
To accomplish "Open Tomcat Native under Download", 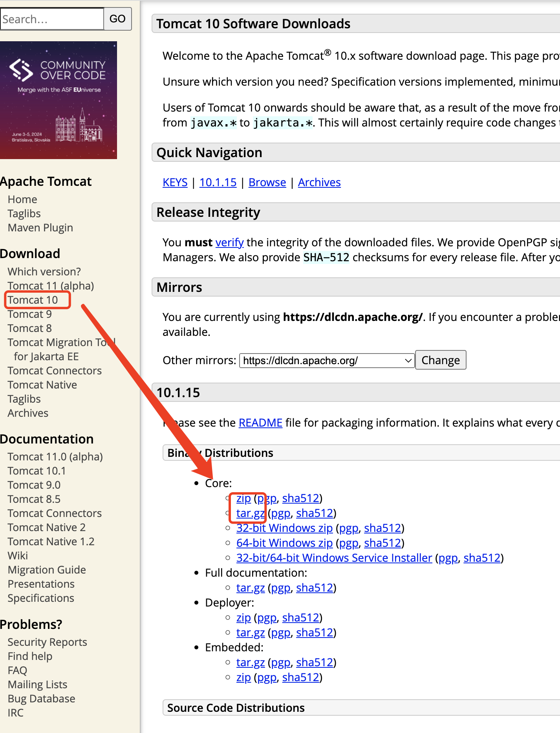I will [42, 385].
